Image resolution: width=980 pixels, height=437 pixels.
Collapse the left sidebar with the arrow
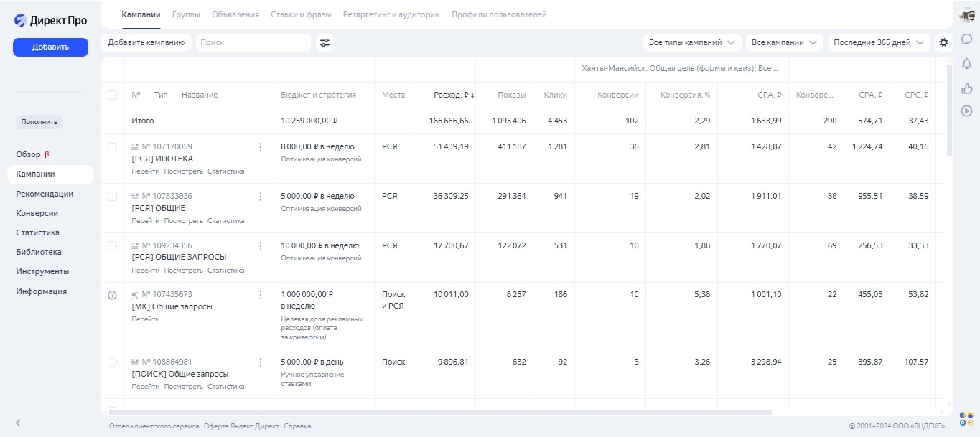coord(19,423)
